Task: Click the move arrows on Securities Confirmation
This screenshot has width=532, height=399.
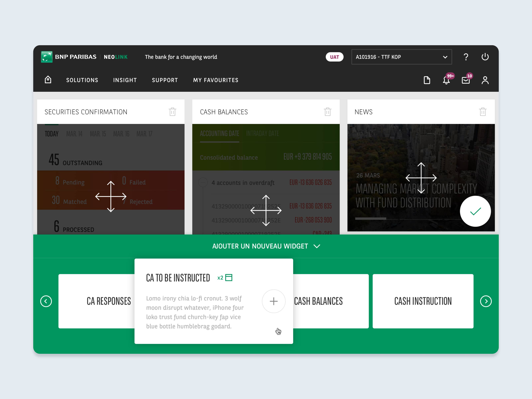Action: click(111, 197)
